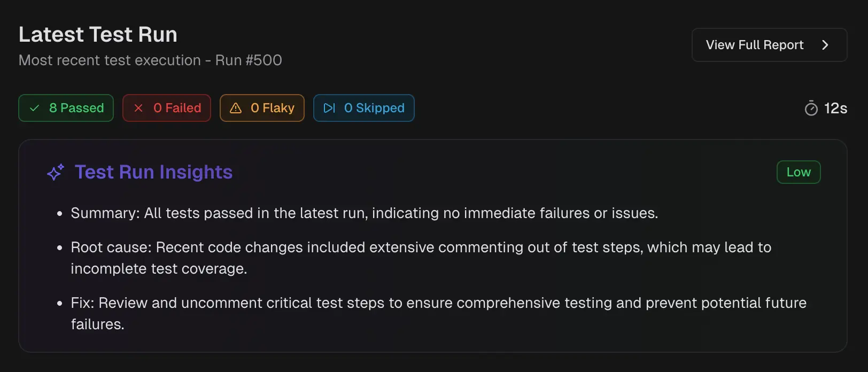868x372 pixels.
Task: Click the Run #500 subtitle text
Action: point(249,60)
